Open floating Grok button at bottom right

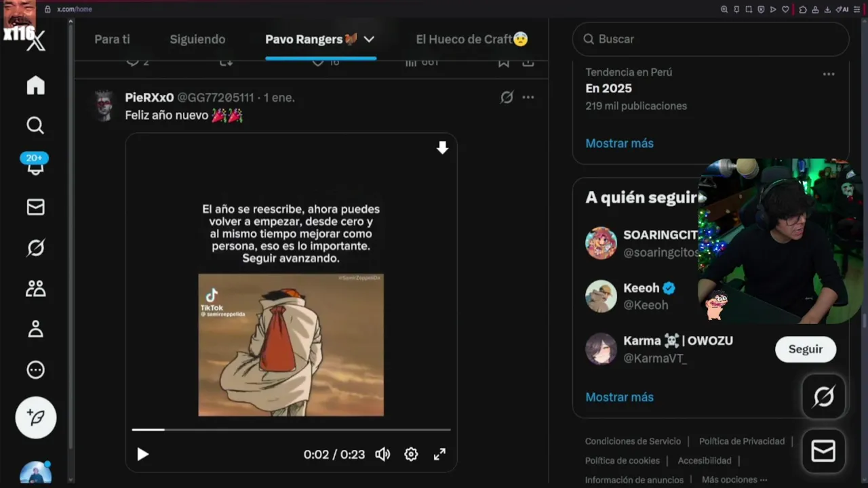tap(824, 396)
